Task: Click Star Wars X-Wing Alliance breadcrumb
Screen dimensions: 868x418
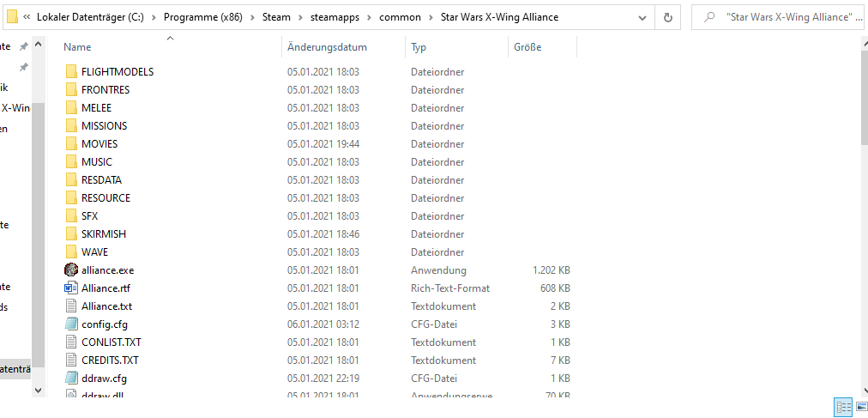Action: [x=499, y=17]
